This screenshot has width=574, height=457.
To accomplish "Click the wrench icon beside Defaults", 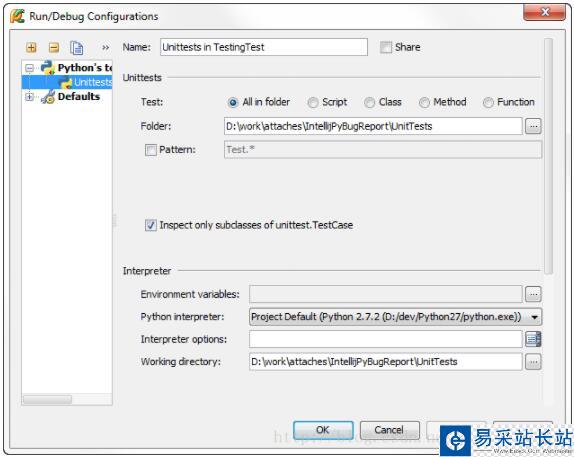I will click(48, 97).
